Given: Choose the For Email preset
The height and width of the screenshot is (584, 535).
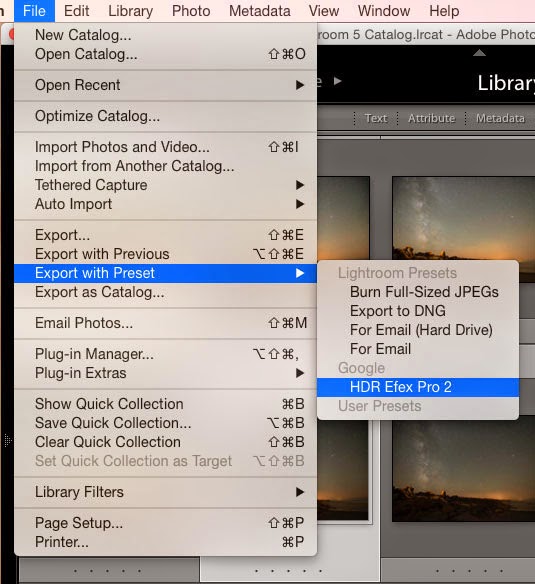Looking at the screenshot, I should [x=418, y=349].
